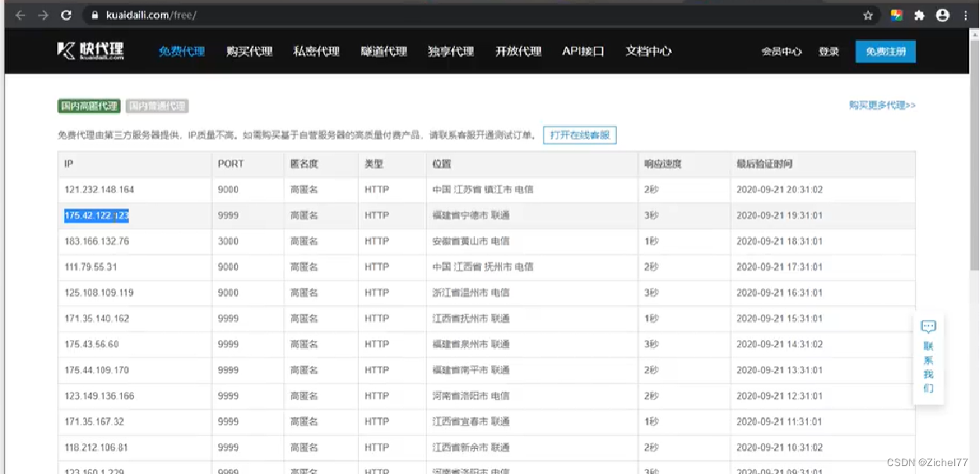Click timestamp 2020-09-21 17:31:01

[780, 268]
